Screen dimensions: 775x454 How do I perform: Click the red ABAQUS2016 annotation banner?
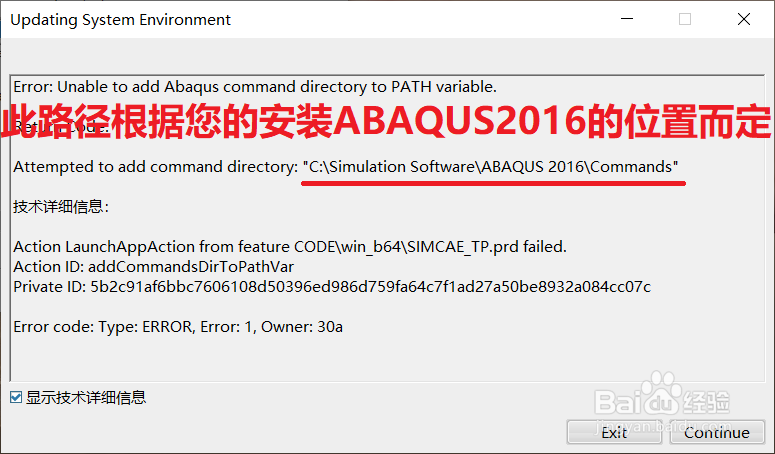coord(387,122)
